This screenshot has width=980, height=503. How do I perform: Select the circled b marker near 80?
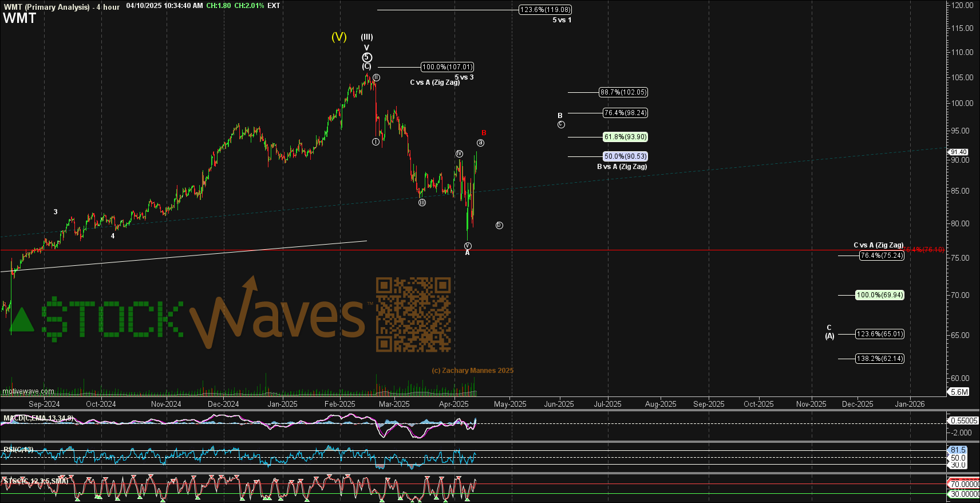click(499, 225)
